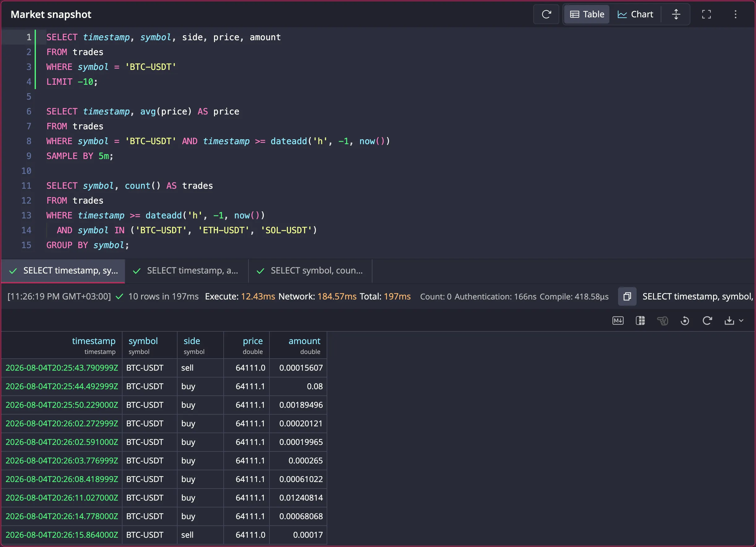Click line number 11 in the editor gutter
Image resolution: width=756 pixels, height=547 pixels.
pos(26,186)
